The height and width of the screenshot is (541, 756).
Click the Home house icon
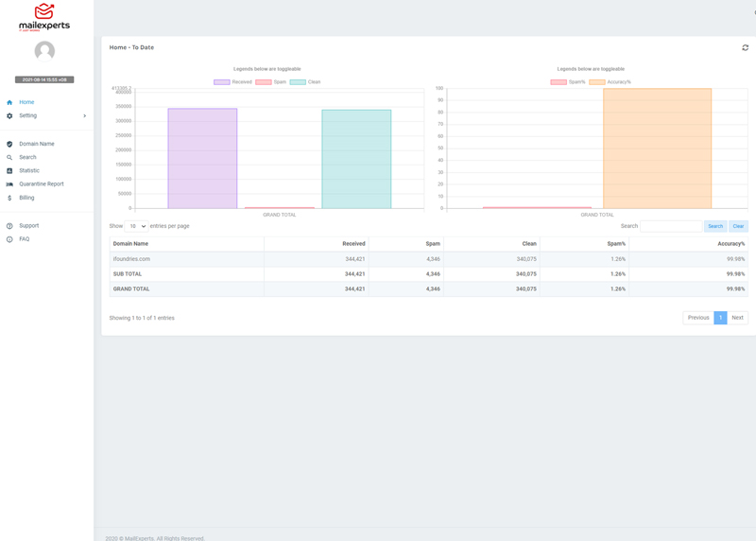coord(9,102)
